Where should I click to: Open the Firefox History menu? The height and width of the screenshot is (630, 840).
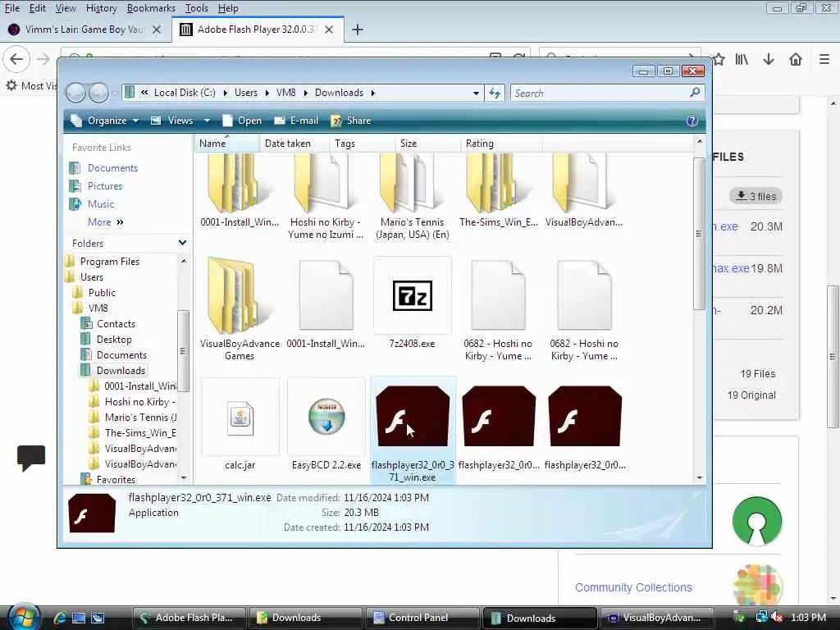click(x=101, y=8)
